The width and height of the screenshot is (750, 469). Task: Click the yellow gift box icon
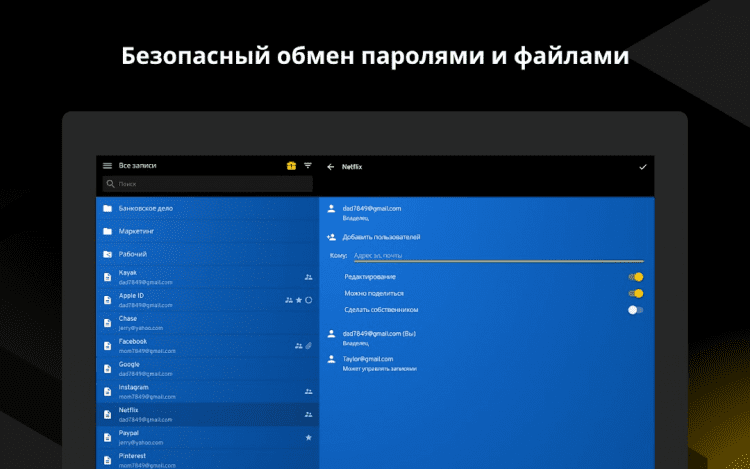coord(291,166)
